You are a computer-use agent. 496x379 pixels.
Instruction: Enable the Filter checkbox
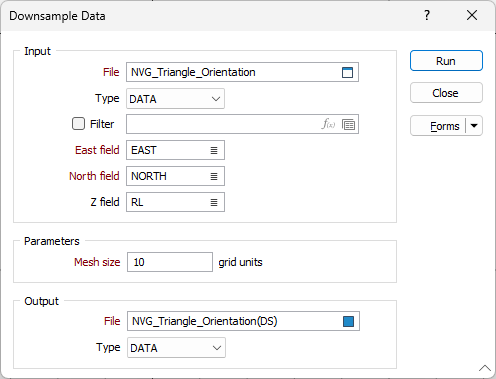tap(78, 124)
